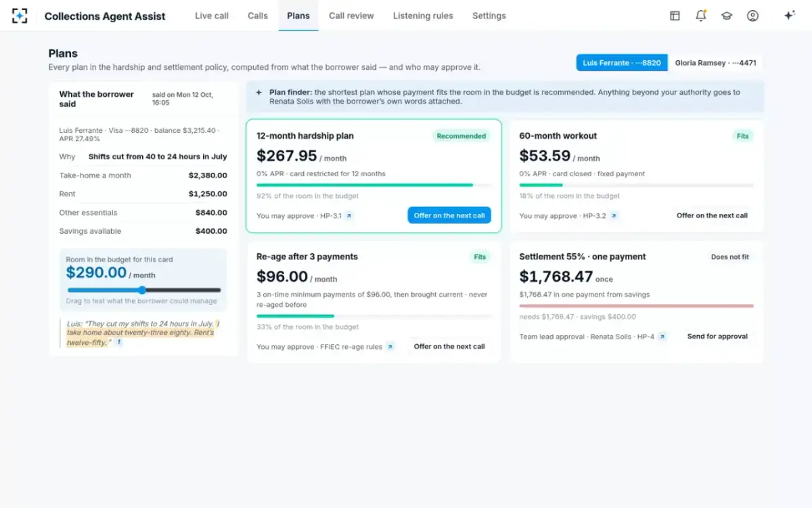This screenshot has width=812, height=508.
Task: Click the 'Plans' page heading
Action: [x=63, y=54]
